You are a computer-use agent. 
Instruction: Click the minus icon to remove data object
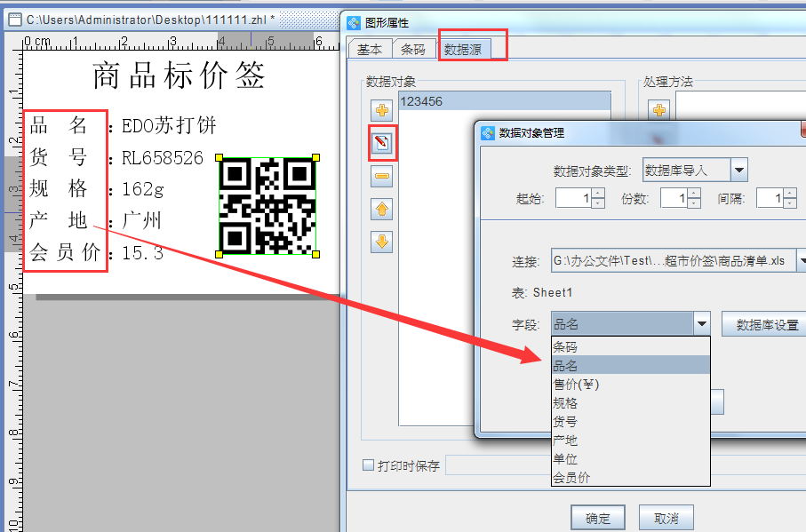pos(381,177)
